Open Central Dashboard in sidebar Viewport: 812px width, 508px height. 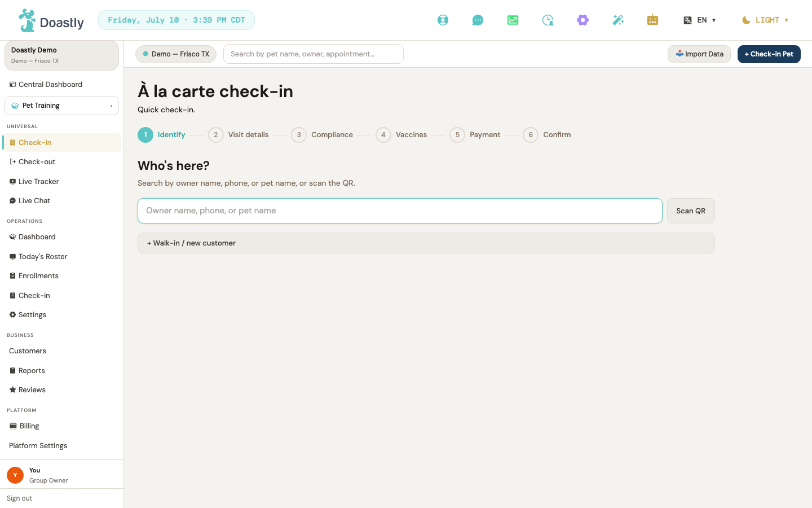[62, 84]
